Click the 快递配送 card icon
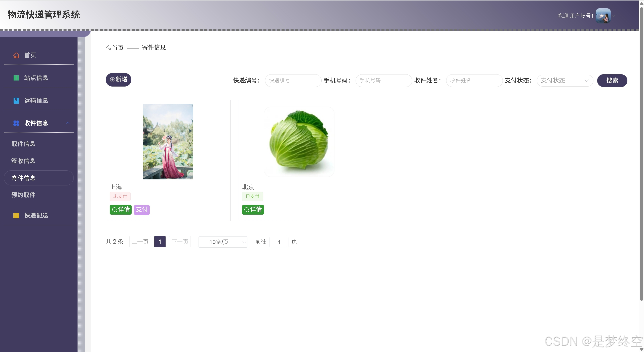 coord(16,215)
